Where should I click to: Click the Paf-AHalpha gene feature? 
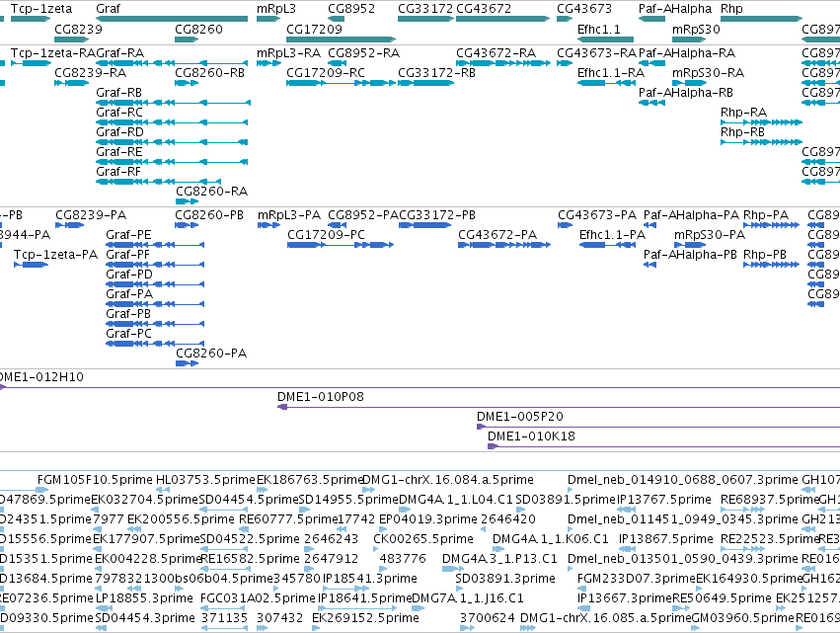click(x=652, y=19)
